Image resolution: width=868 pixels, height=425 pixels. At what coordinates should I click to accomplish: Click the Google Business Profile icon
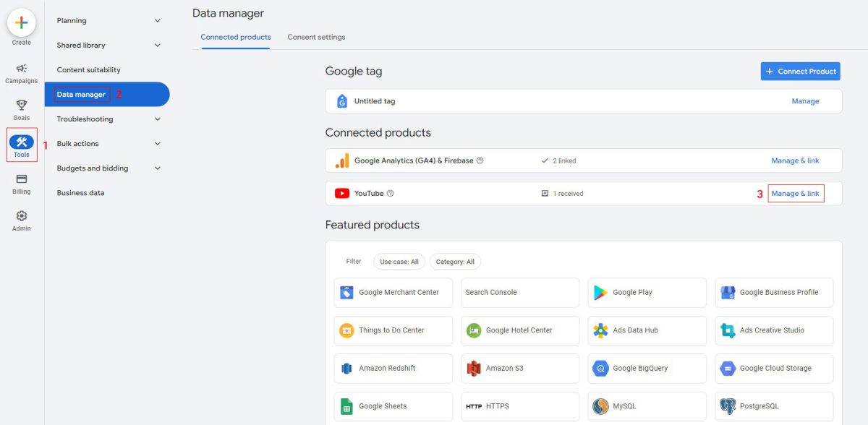728,293
